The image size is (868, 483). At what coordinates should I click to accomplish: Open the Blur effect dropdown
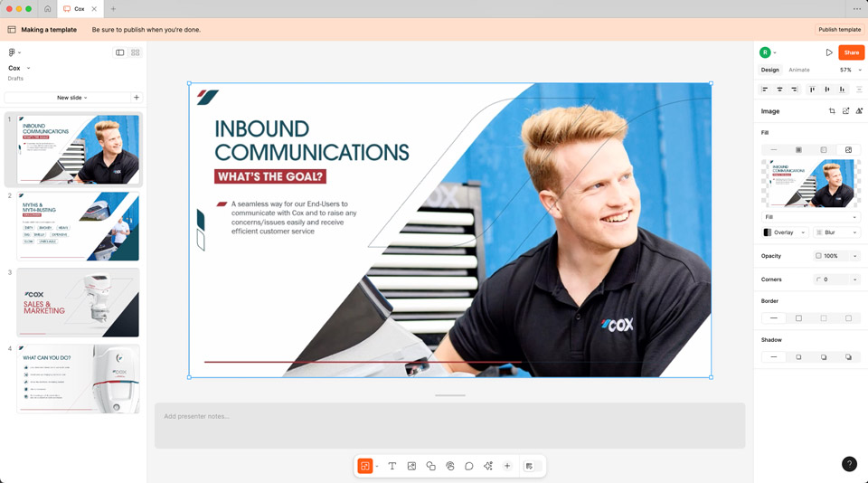click(x=836, y=232)
